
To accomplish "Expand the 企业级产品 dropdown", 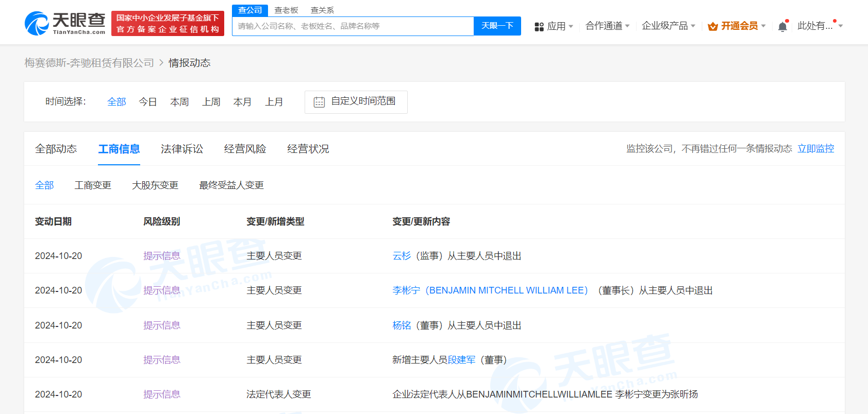I will pyautogui.click(x=669, y=26).
